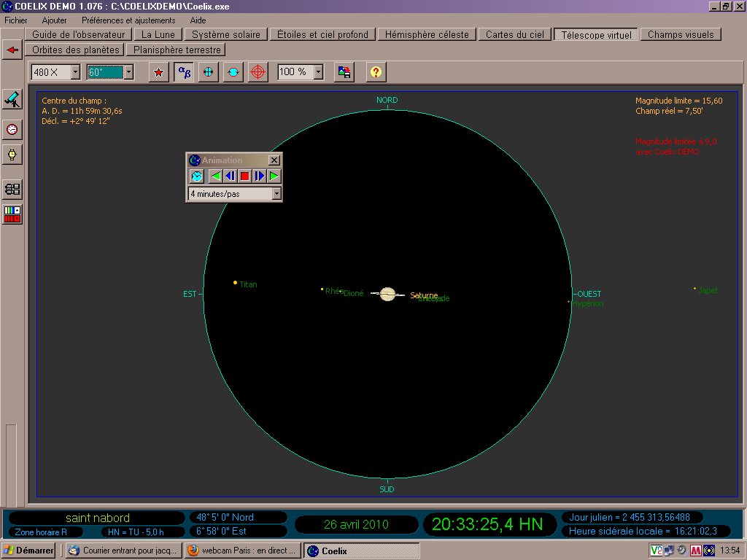Image resolution: width=747 pixels, height=560 pixels.
Task: Click the blue crosshair centering icon
Action: coord(208,72)
